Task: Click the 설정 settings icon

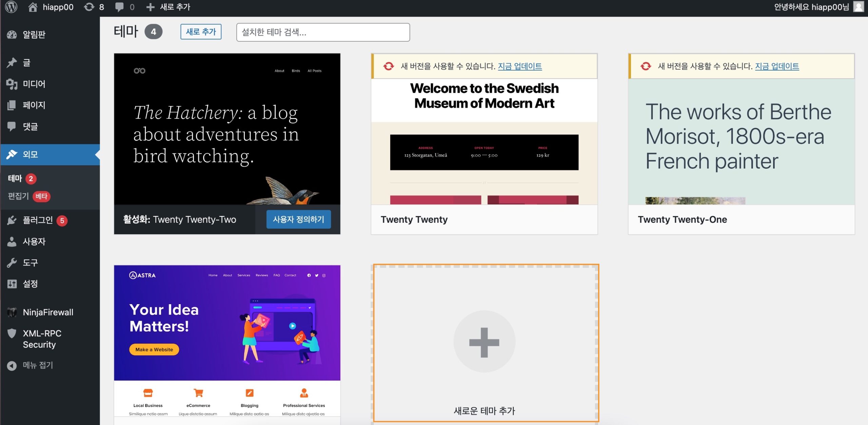Action: click(12, 284)
